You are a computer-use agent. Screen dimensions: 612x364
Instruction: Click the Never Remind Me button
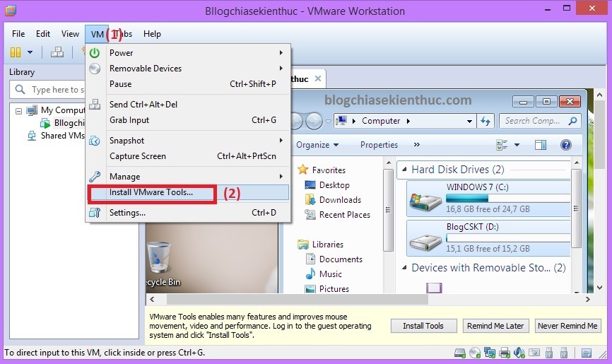pyautogui.click(x=567, y=326)
